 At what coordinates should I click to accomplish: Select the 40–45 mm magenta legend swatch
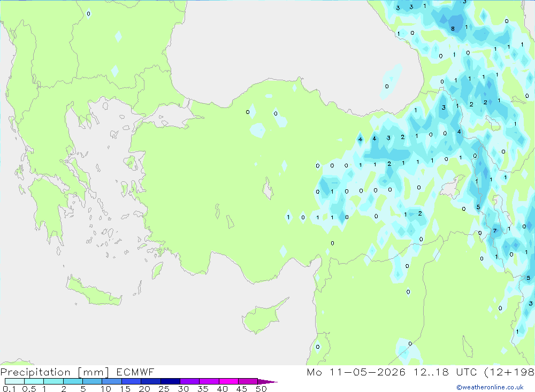click(x=228, y=381)
